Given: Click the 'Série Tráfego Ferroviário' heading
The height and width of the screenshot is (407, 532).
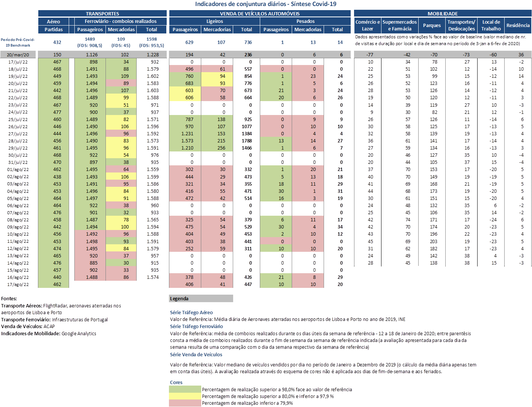Looking at the screenshot, I should coord(196,327).
